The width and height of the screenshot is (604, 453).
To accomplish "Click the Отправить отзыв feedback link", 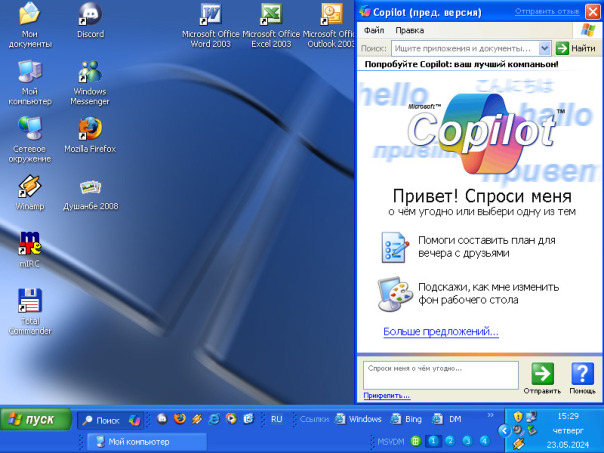I will (x=547, y=12).
